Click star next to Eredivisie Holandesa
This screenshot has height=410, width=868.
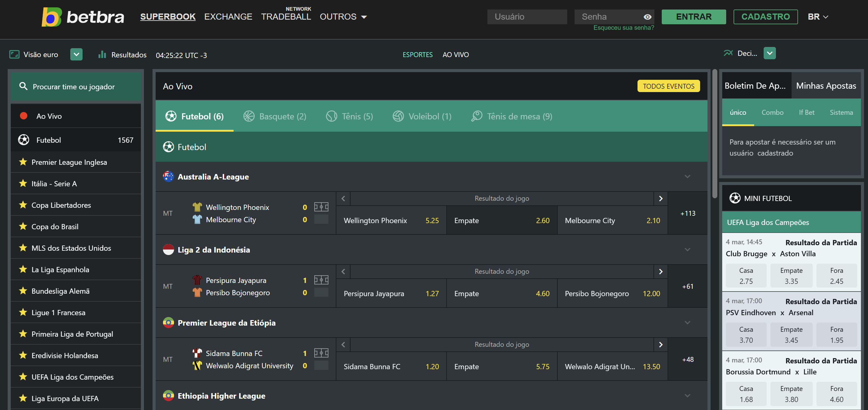click(x=23, y=355)
